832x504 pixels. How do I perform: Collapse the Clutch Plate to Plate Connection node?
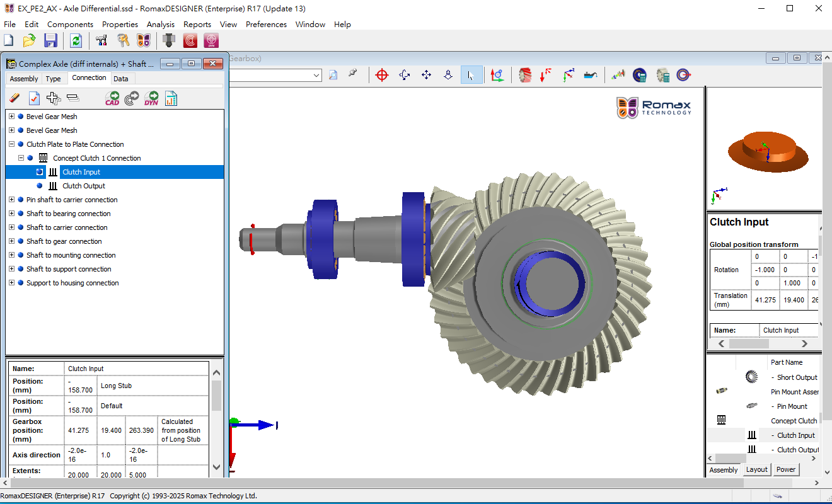coord(11,144)
